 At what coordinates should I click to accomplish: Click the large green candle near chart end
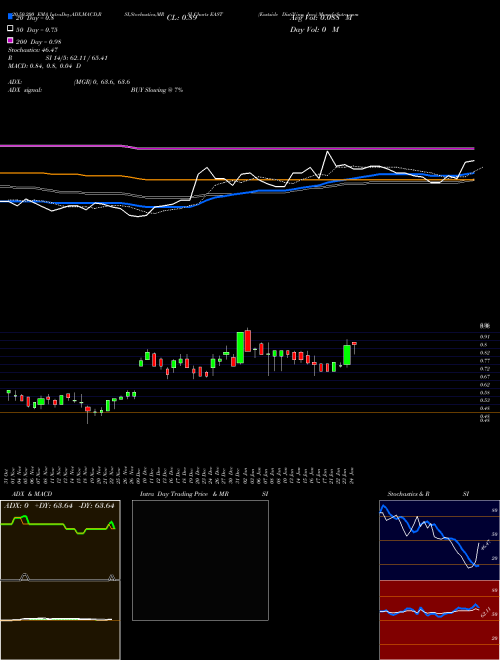click(347, 355)
